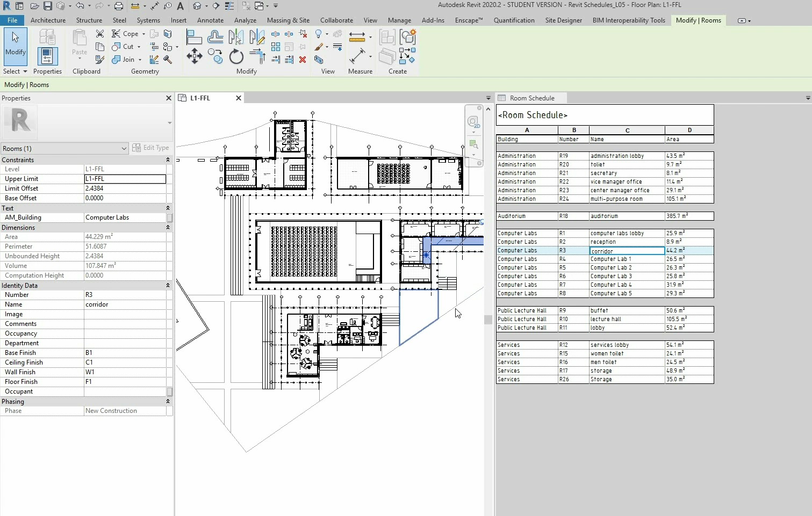Click the Save icon in quick access toolbar
This screenshot has width=812, height=516.
[x=48, y=6]
